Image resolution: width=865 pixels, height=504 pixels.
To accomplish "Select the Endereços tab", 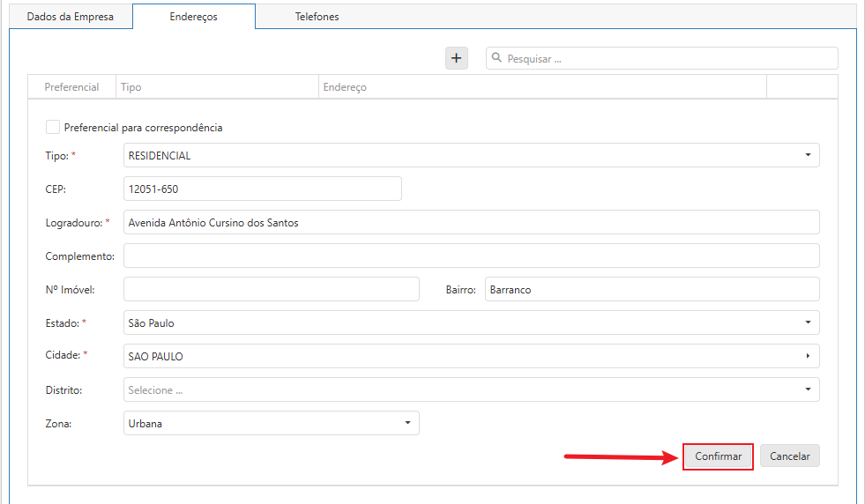I will coord(193,17).
